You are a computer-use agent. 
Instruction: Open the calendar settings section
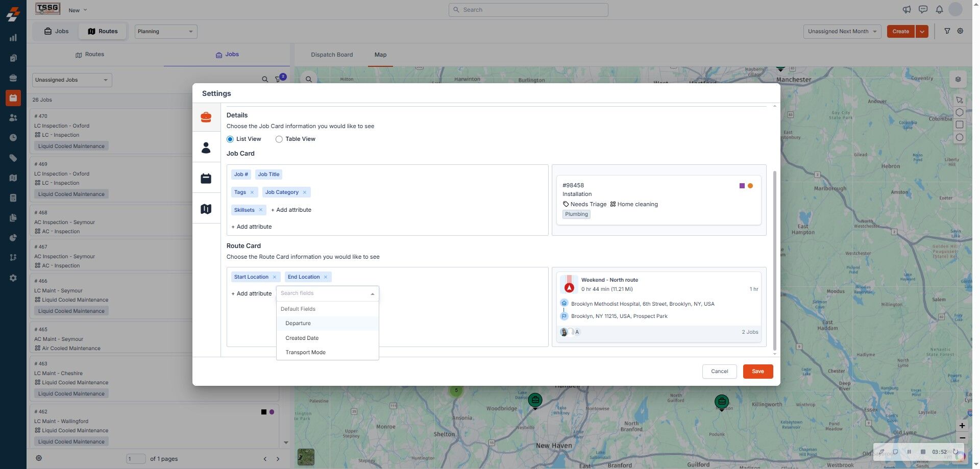[x=206, y=179]
